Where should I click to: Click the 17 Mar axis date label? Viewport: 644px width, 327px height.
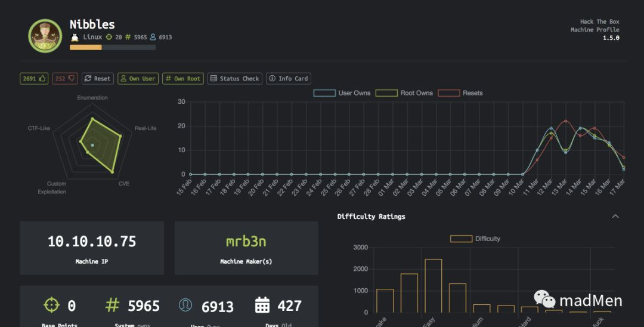coord(617,187)
